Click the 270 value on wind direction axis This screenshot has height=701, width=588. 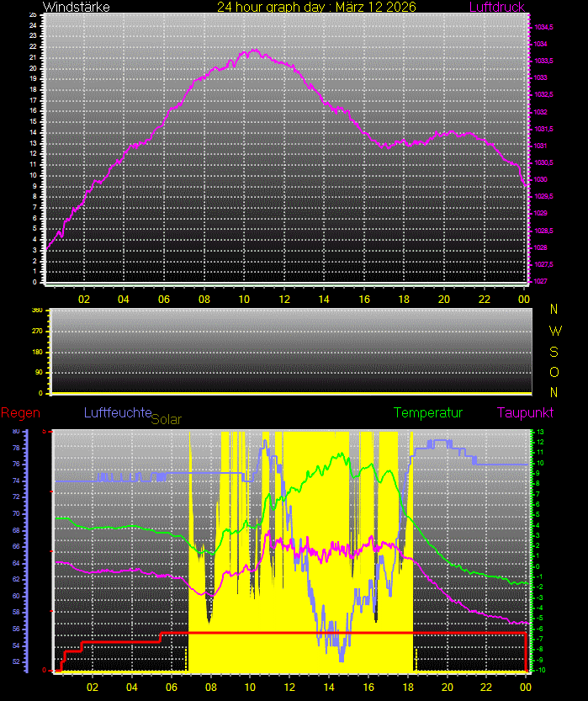[37, 331]
